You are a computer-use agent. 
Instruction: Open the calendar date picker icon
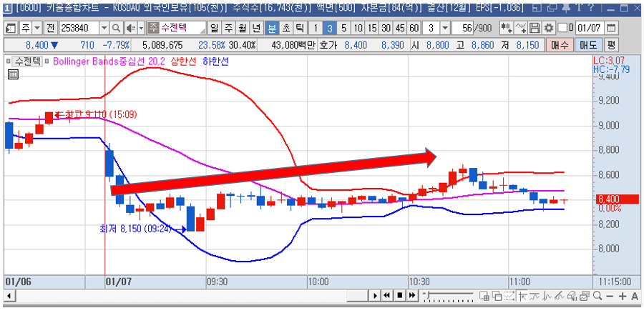point(611,29)
